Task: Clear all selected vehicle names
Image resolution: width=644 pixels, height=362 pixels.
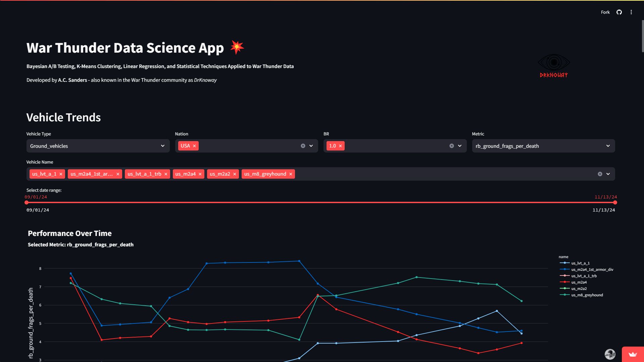Action: pyautogui.click(x=600, y=174)
